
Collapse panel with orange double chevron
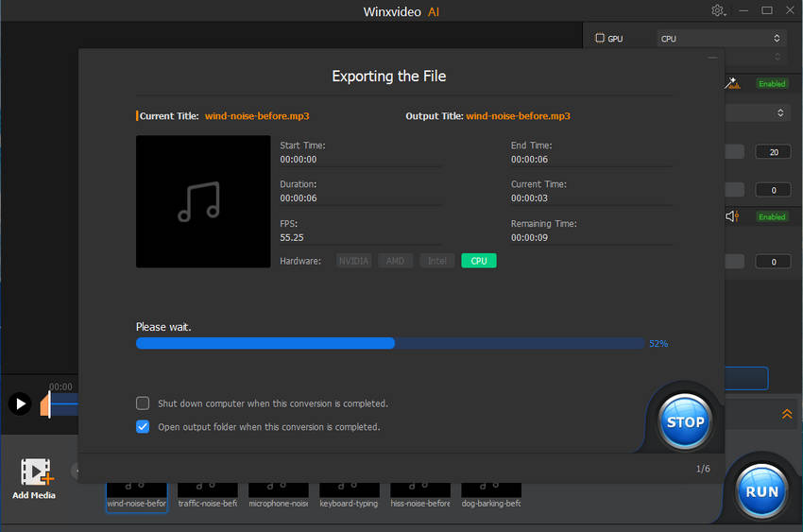click(787, 414)
